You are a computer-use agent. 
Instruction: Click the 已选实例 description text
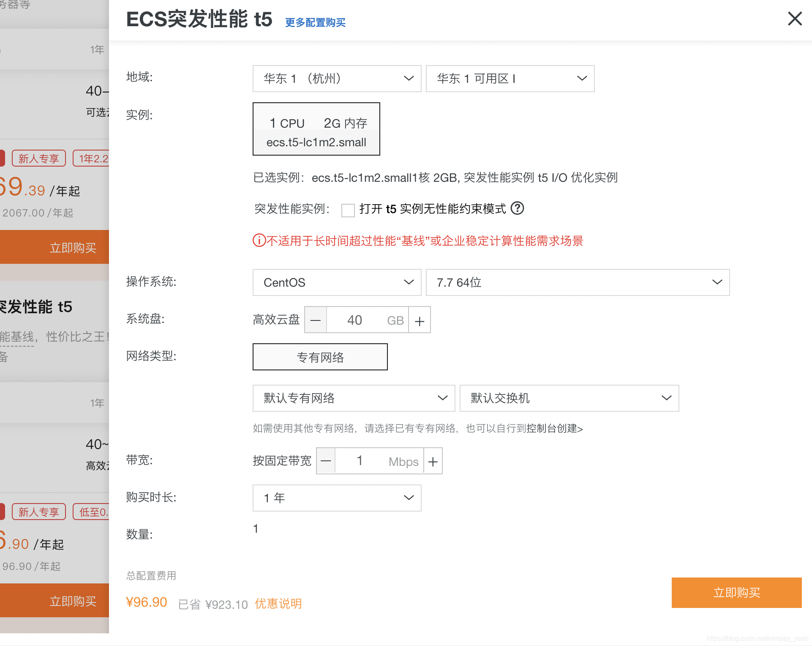pyautogui.click(x=435, y=178)
